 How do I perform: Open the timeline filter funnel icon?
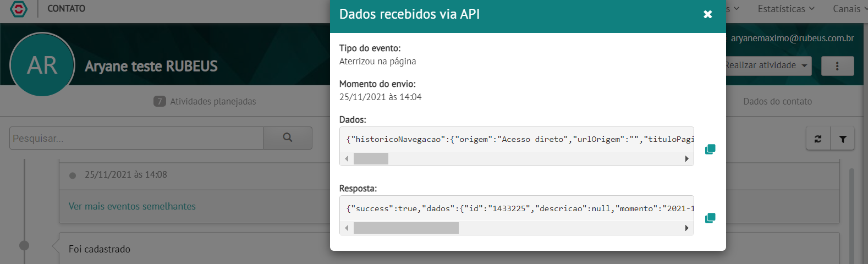(843, 139)
